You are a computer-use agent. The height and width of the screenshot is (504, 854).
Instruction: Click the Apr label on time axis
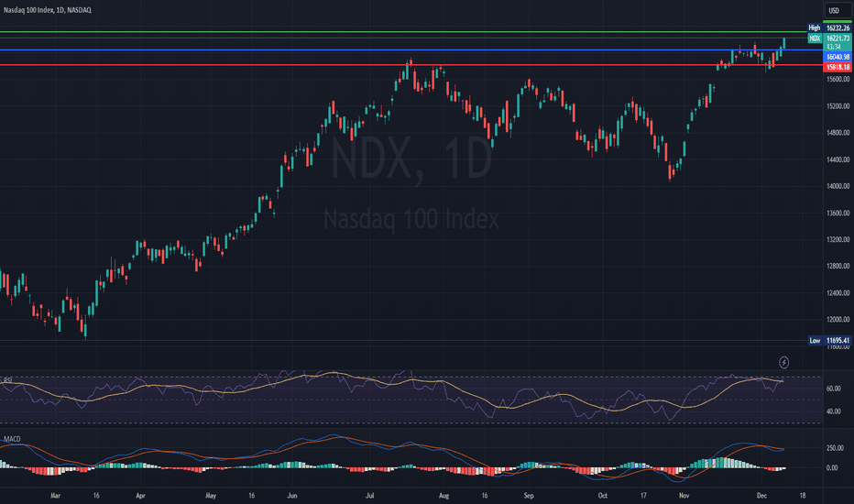coord(140,496)
